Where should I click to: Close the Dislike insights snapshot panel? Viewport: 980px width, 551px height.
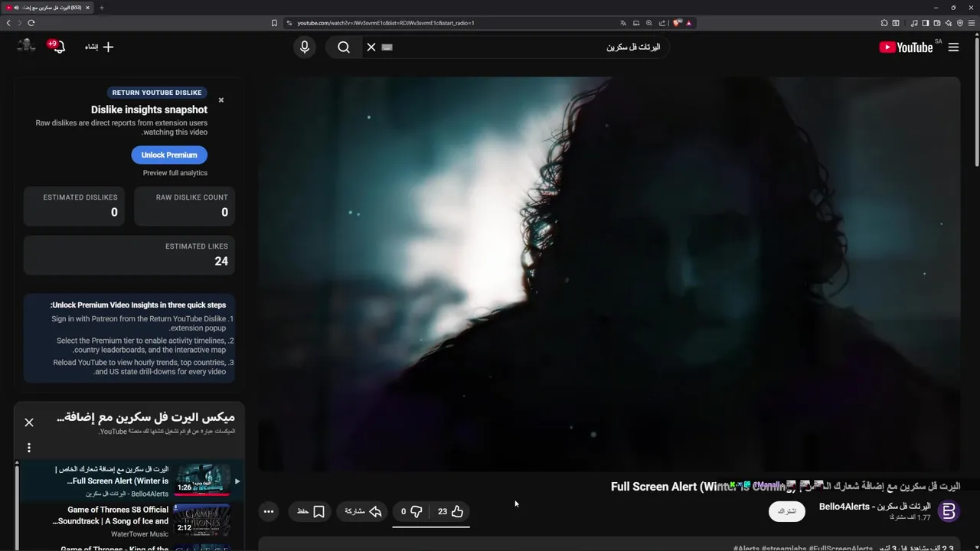pyautogui.click(x=221, y=100)
